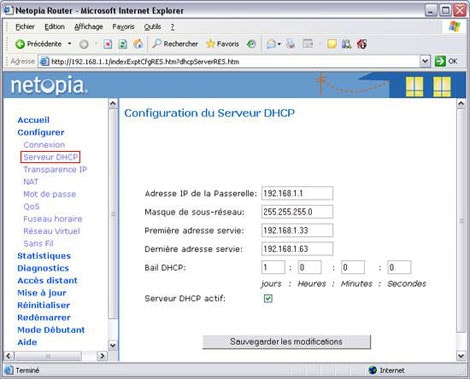Print the page with printer icon
This screenshot has height=379, width=470.
(x=291, y=44)
